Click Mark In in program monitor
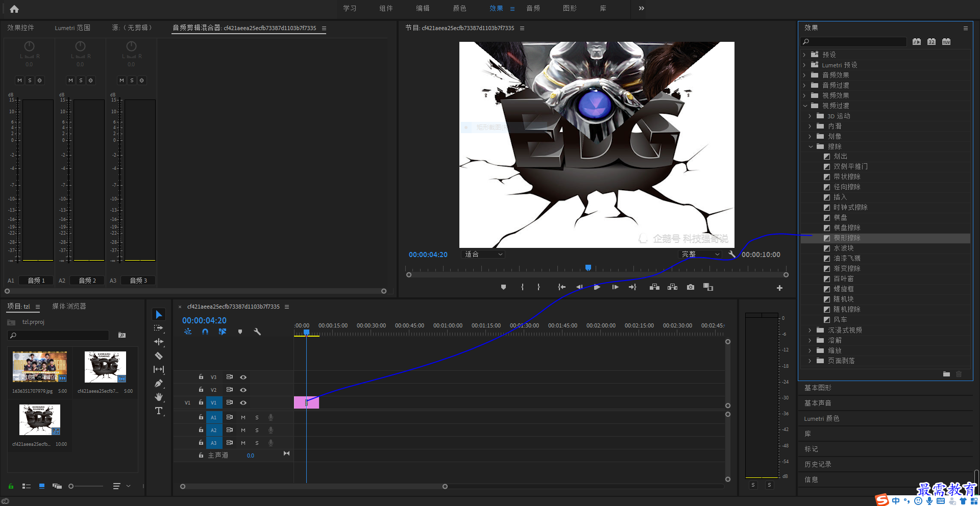This screenshot has height=506, width=980. pos(522,287)
